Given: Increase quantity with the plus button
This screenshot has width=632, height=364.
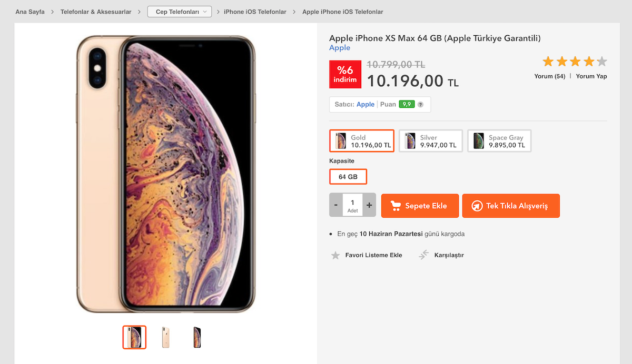Looking at the screenshot, I should pos(369,205).
